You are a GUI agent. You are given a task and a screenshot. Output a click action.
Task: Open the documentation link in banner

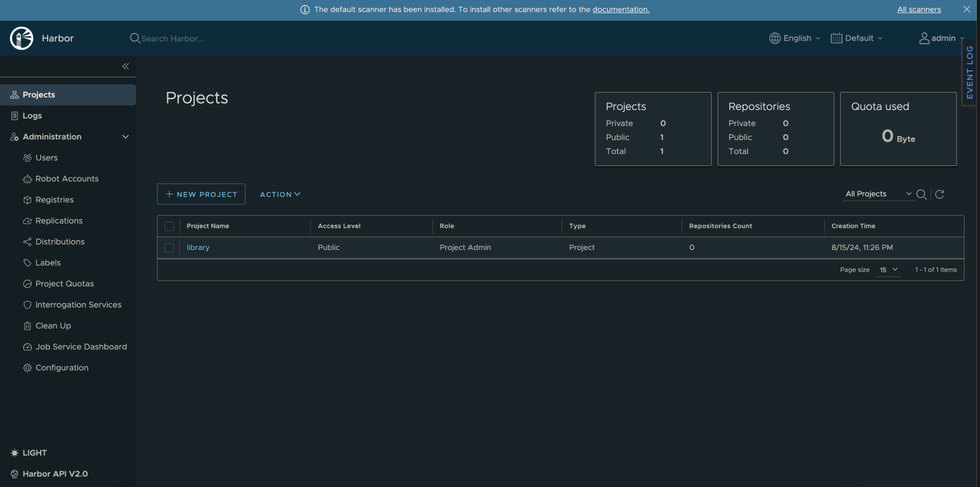point(621,9)
